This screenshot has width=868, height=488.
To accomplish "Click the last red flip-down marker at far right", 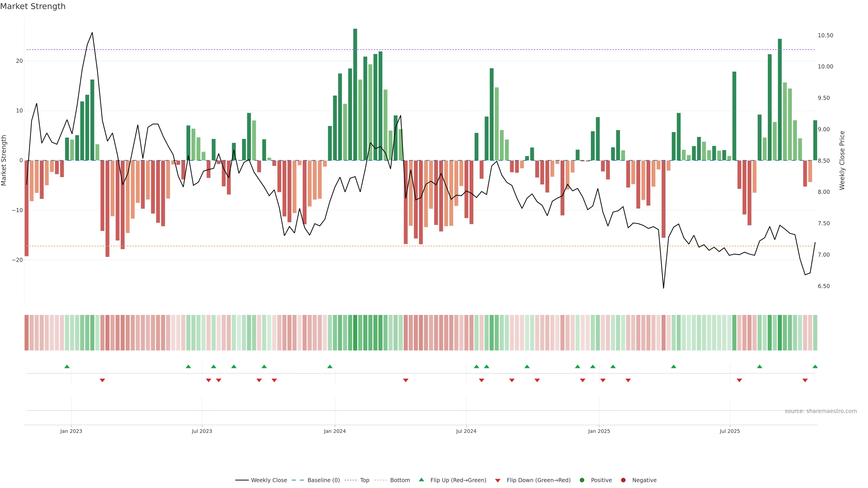I will point(805,380).
